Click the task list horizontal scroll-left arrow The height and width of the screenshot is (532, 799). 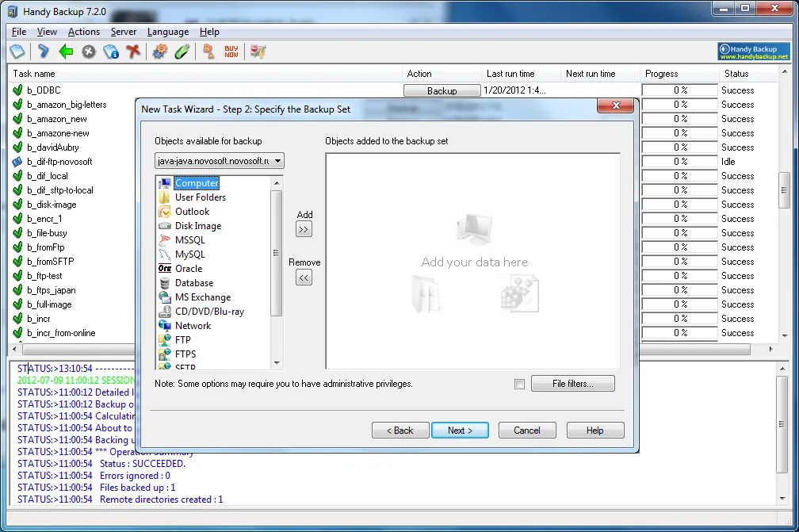(14, 349)
